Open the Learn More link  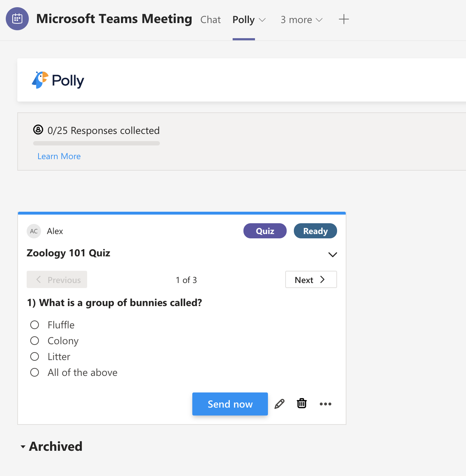point(59,156)
